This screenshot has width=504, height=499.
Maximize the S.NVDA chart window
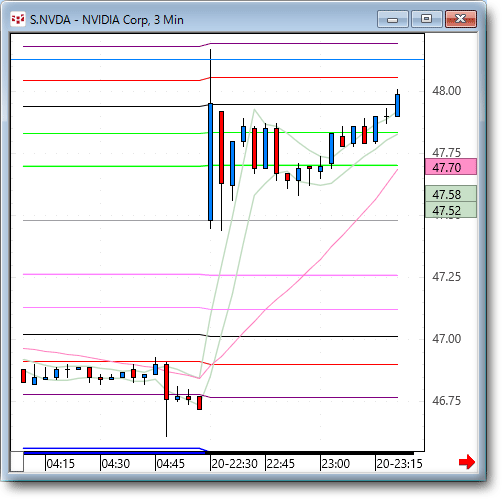tap(427, 19)
